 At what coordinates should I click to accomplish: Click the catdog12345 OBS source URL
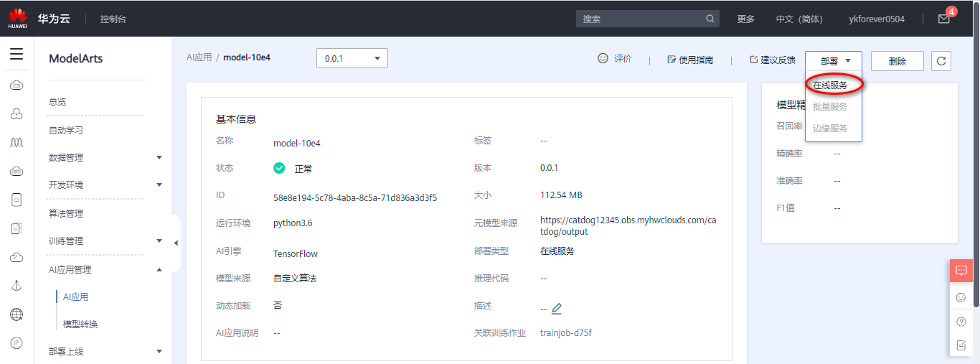tap(628, 225)
